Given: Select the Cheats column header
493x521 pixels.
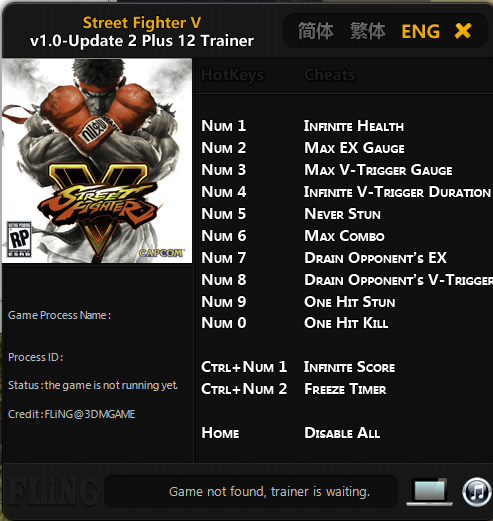Looking at the screenshot, I should click(330, 75).
